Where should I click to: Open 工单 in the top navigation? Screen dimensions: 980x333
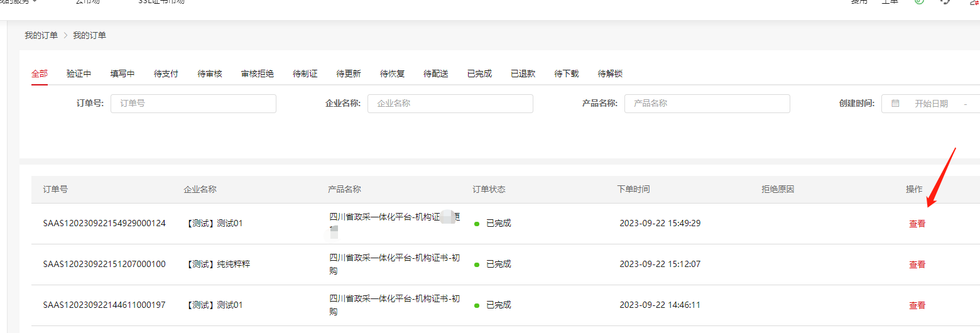890,2
